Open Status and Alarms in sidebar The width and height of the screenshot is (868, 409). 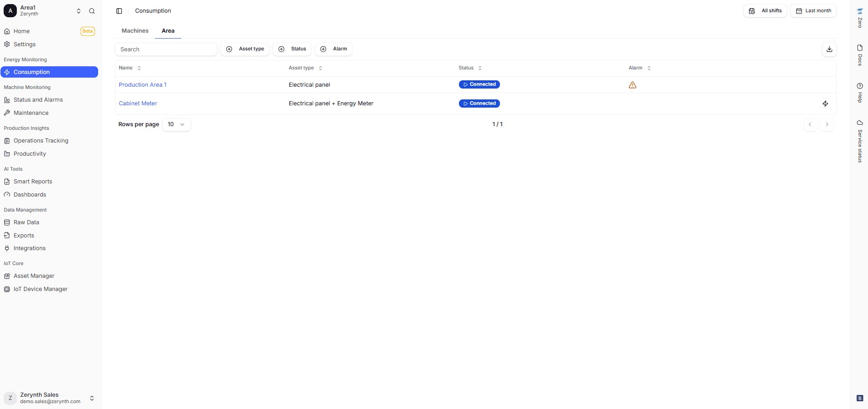pyautogui.click(x=38, y=100)
